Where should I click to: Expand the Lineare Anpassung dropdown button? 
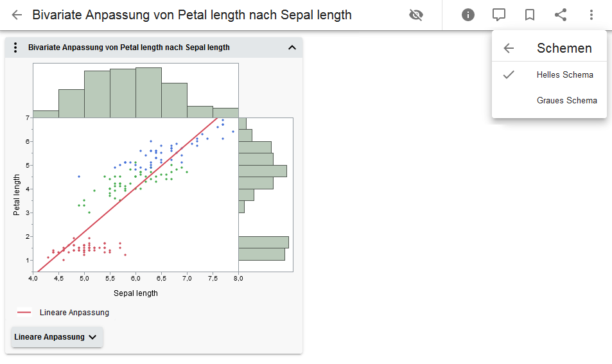point(57,337)
